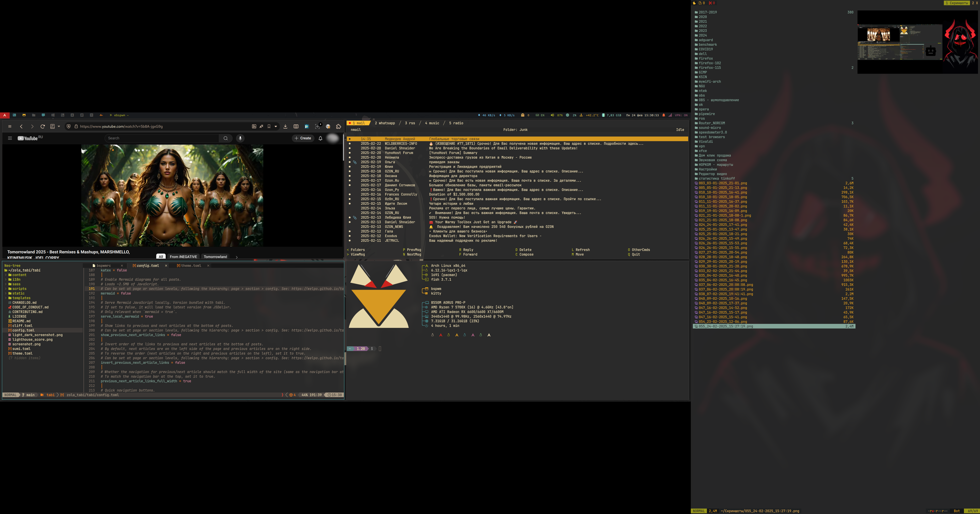
Task: Click YouTube voice search microphone
Action: point(240,138)
